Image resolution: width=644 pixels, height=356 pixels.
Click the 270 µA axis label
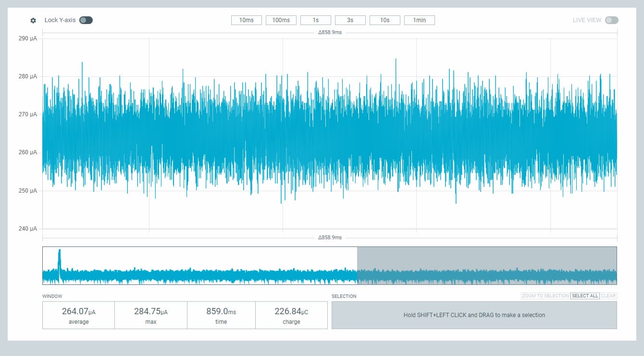(x=27, y=114)
